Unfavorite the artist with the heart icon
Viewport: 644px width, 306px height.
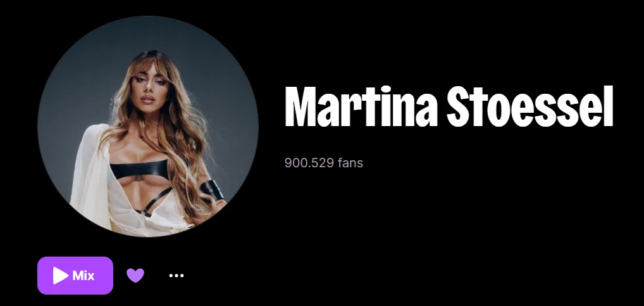tap(135, 275)
